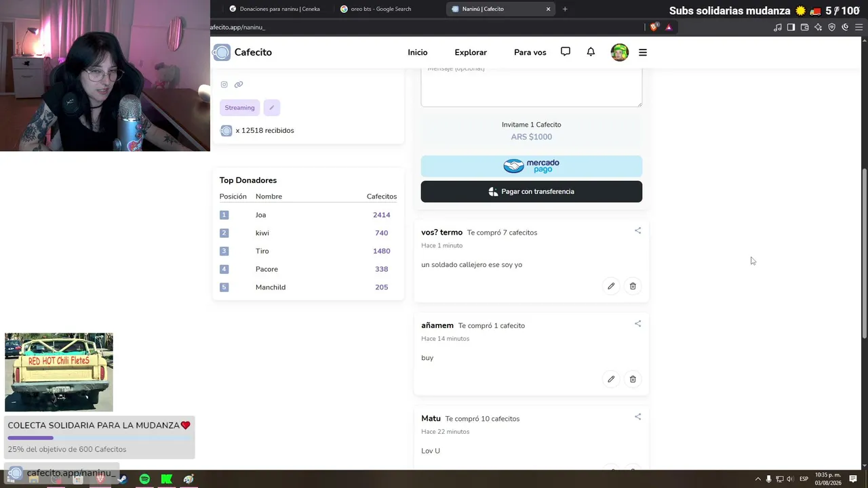Open Leo AI sparkle icon
The width and height of the screenshot is (868, 488).
(x=818, y=27)
